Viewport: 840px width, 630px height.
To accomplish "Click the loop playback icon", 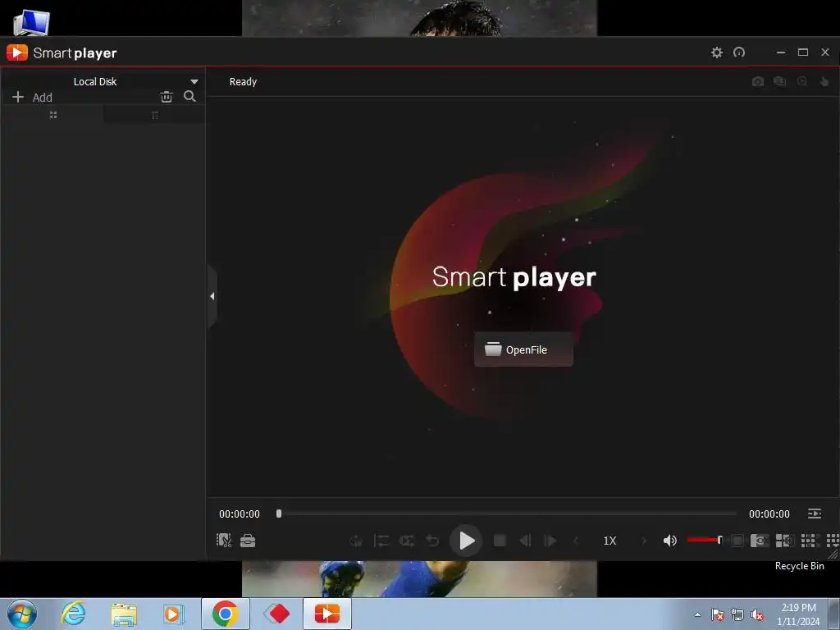I will click(407, 541).
